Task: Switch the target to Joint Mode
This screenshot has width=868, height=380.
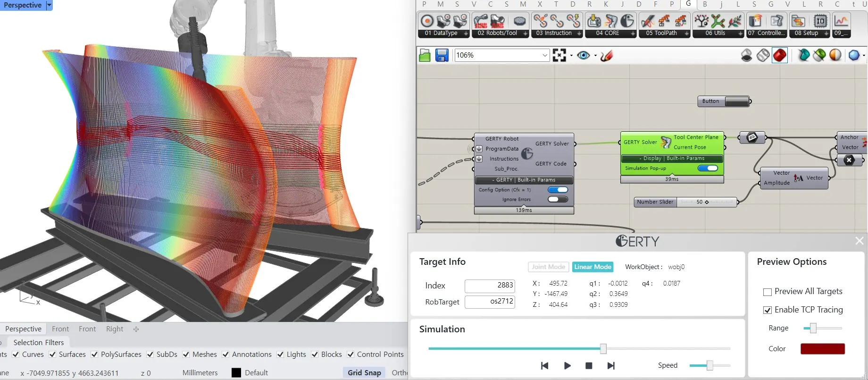Action: 548,267
